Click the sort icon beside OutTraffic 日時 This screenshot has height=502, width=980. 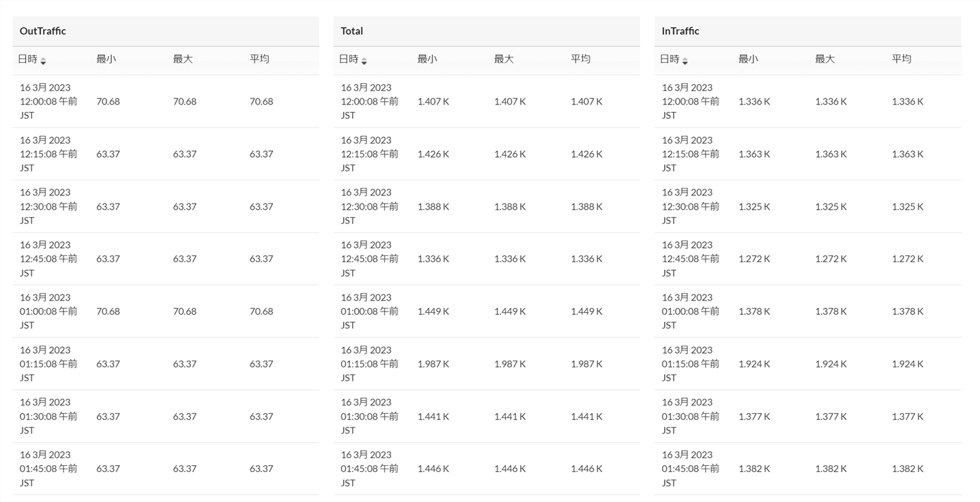point(43,61)
